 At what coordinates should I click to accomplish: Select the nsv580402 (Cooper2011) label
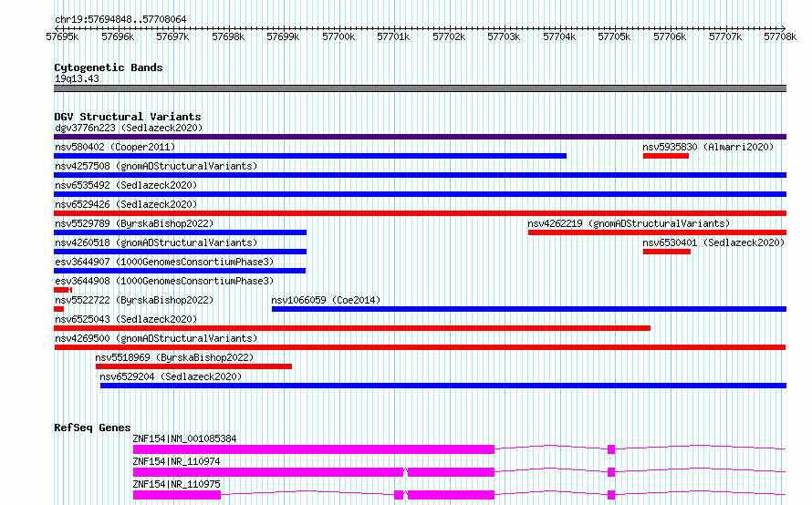(115, 147)
